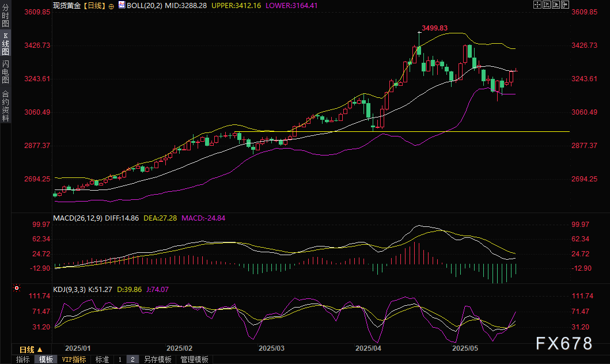The width and height of the screenshot is (610, 364).
Task: Click the small red icon above KDJ label
Action: tap(17, 287)
